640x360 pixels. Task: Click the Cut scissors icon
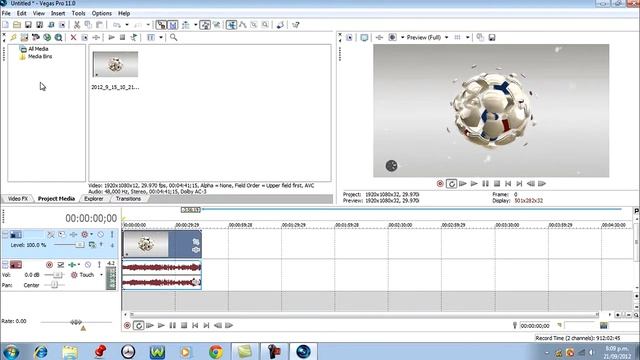77,25
